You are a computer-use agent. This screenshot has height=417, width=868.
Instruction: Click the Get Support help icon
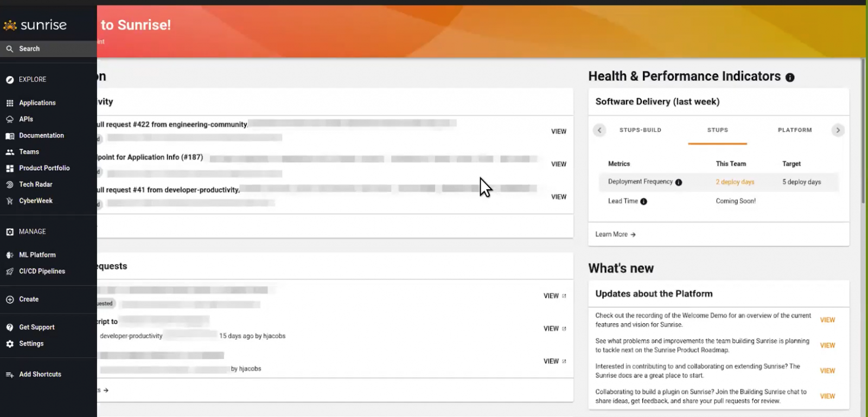[10, 328]
